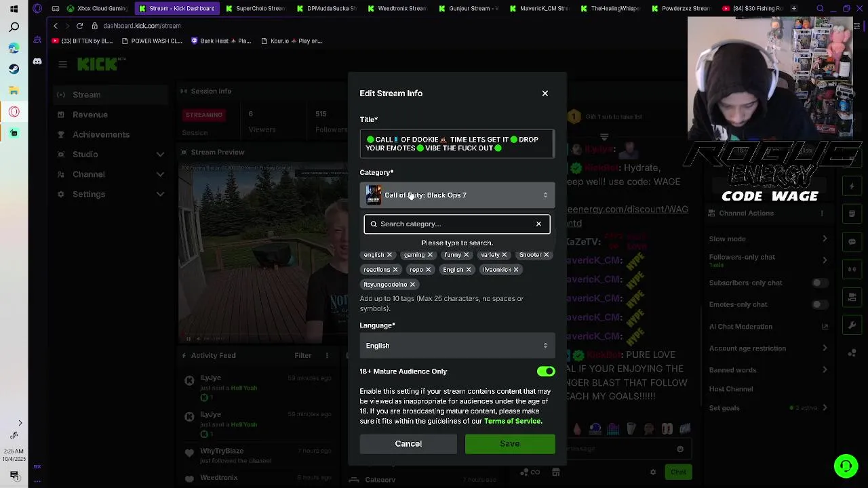Switch to the Gunjour Stream tab
Screen dimensions: 868x488
[x=469, y=9]
